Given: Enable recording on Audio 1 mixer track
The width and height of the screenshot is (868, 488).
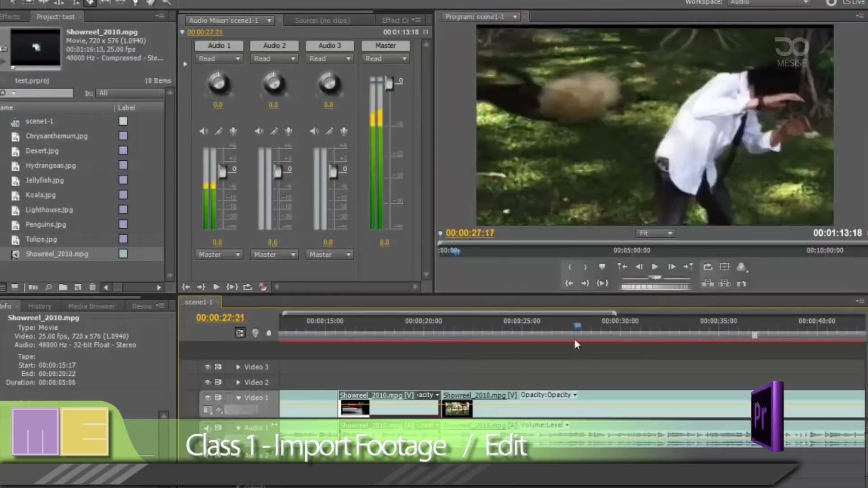Looking at the screenshot, I should (x=233, y=131).
